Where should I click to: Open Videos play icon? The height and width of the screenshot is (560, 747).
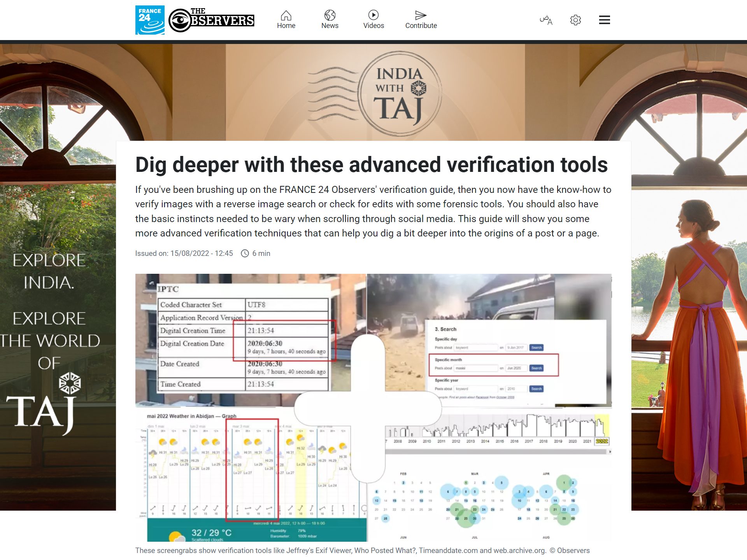373,15
